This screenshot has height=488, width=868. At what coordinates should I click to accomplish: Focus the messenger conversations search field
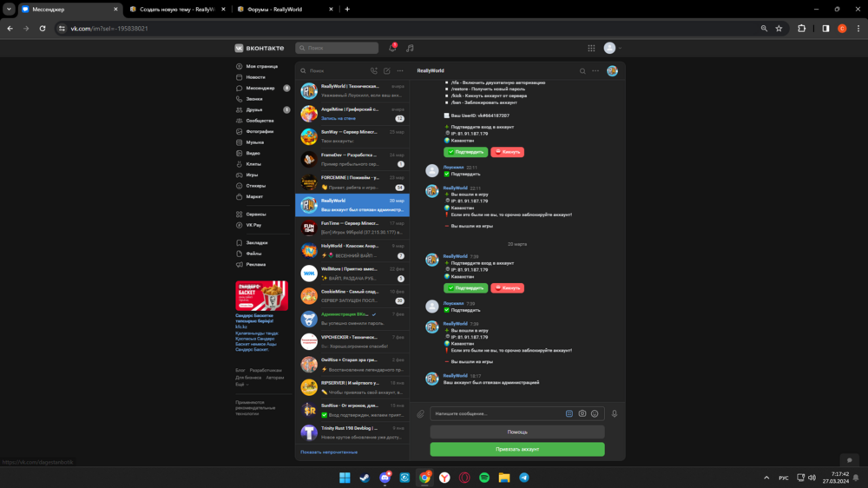[x=333, y=71]
